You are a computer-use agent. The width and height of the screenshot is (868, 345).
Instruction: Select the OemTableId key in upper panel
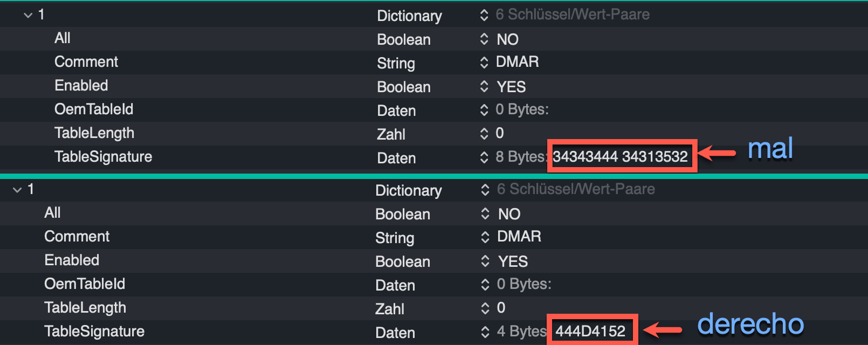tap(94, 109)
